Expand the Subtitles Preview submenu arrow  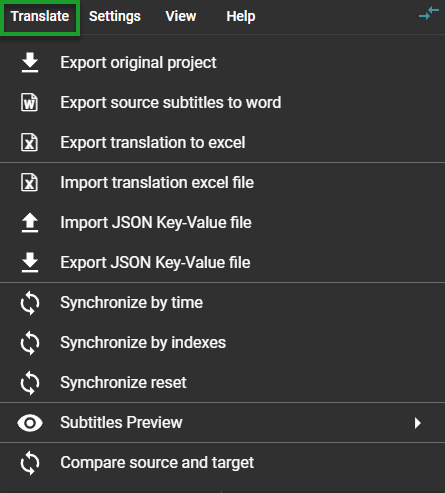(x=417, y=423)
